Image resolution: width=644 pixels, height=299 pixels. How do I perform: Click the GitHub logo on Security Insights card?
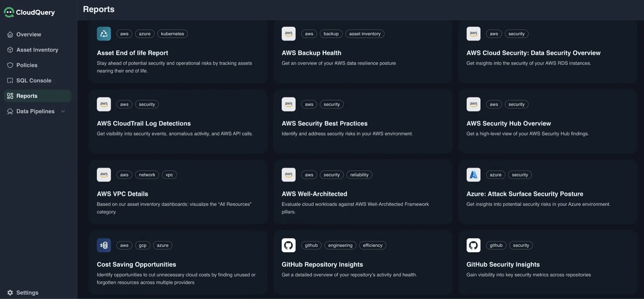[x=474, y=245]
